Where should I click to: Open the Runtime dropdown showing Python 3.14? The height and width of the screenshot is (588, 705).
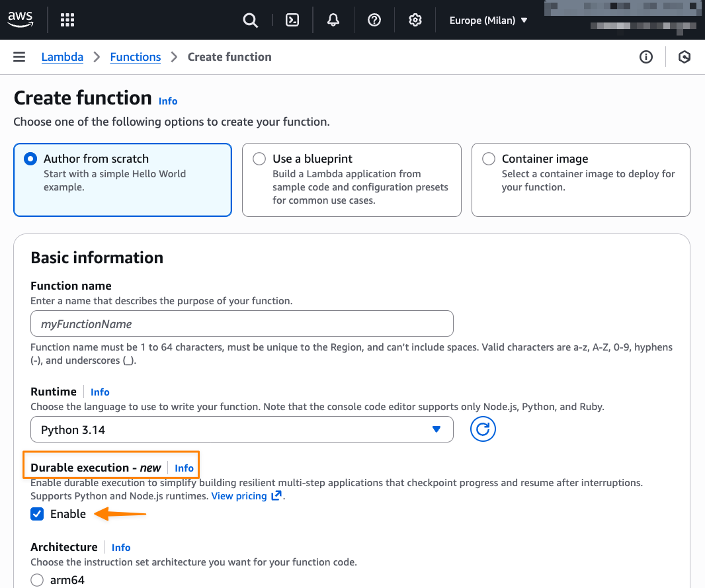(242, 429)
